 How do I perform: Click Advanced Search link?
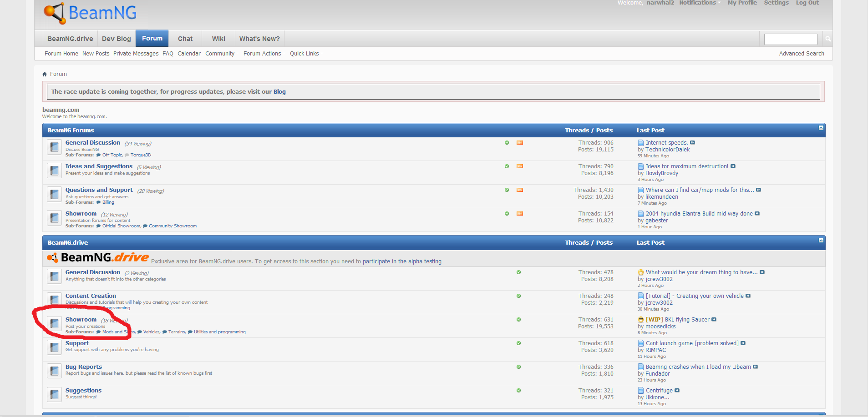(x=802, y=54)
